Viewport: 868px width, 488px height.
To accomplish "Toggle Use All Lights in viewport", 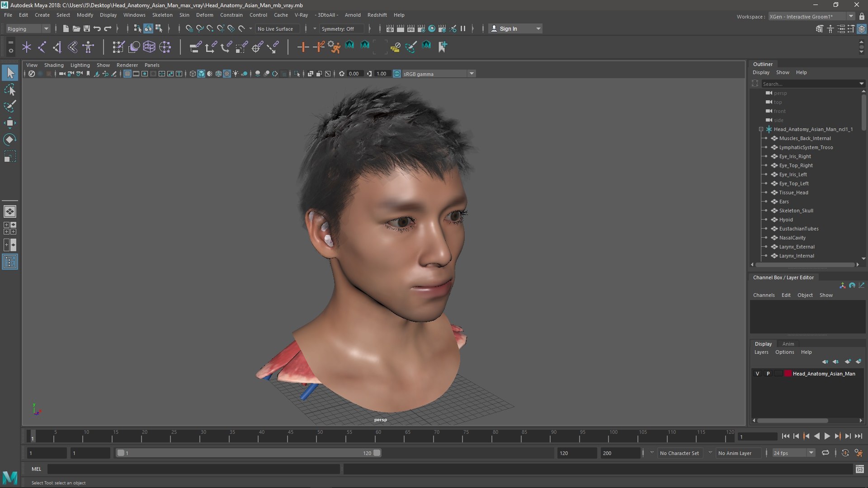I will [x=236, y=74].
